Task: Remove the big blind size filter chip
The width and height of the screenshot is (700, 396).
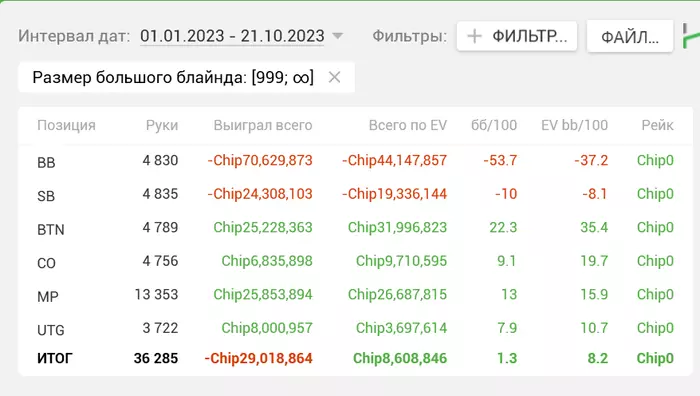Action: (334, 77)
